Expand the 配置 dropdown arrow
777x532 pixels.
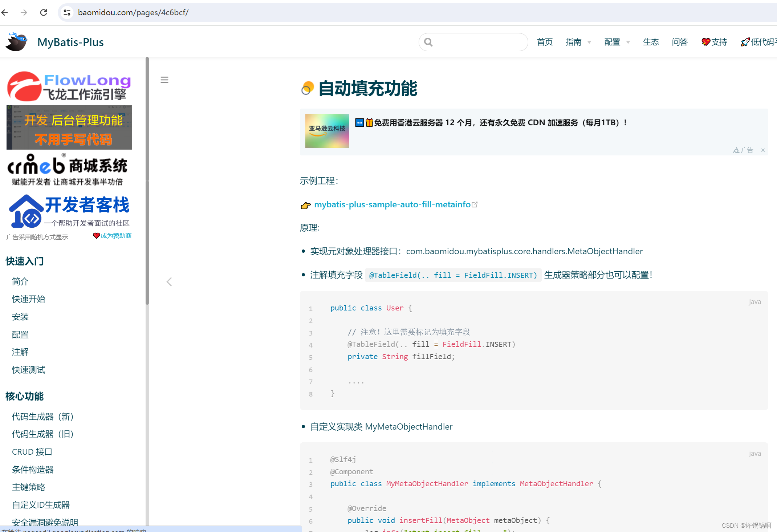click(628, 42)
